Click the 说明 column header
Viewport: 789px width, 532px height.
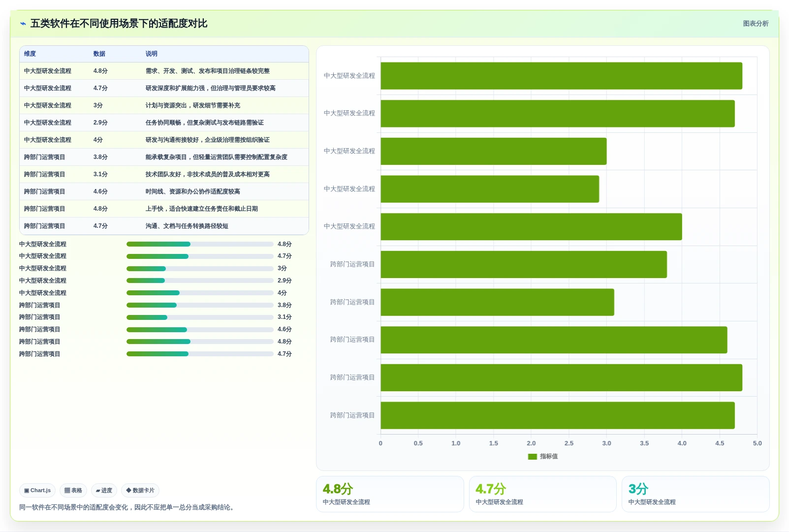click(x=152, y=54)
